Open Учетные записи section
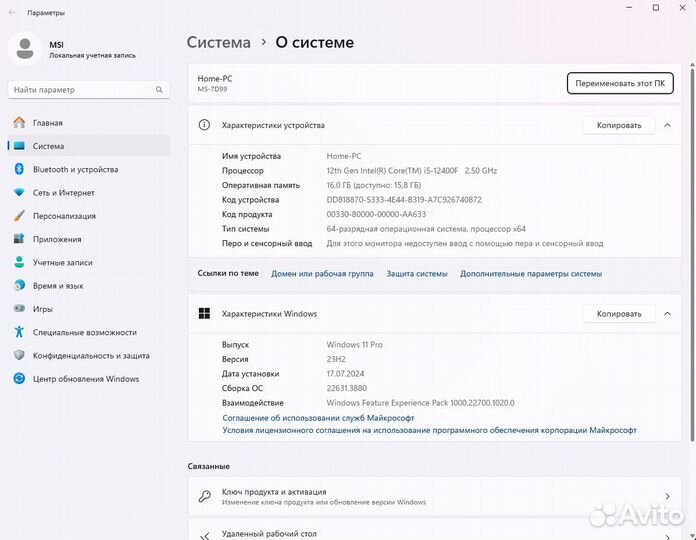696x540 pixels. pos(89,262)
